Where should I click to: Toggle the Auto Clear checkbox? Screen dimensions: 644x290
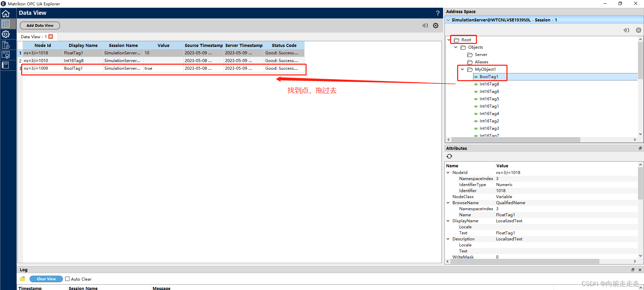(x=67, y=279)
